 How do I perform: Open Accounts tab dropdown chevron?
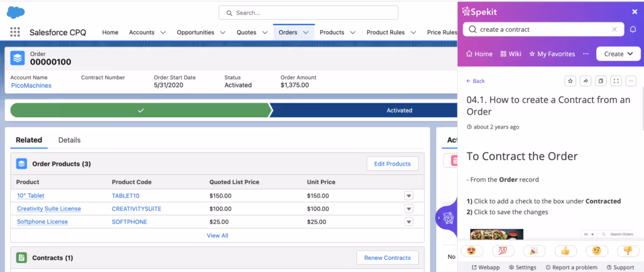(x=163, y=33)
